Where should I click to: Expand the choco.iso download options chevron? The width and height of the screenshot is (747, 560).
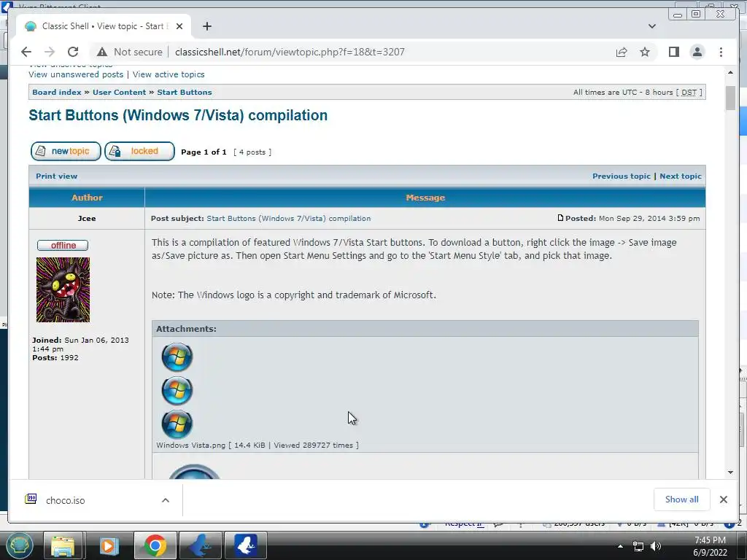tap(166, 500)
